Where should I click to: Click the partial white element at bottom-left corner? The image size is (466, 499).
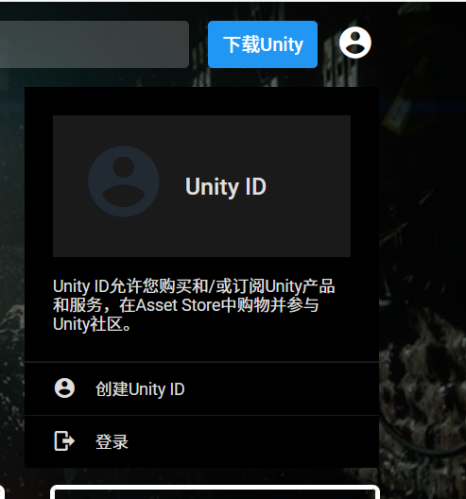pos(2,492)
